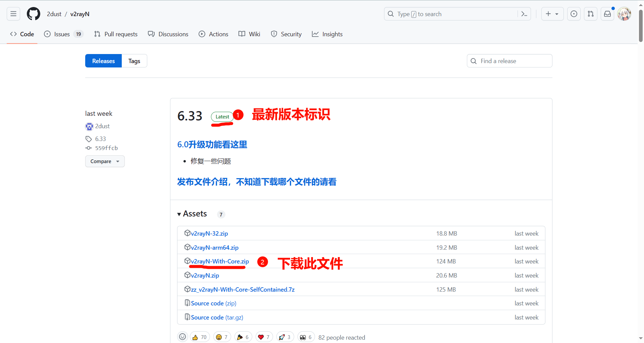The width and height of the screenshot is (644, 343).
Task: Click the 2dust owner link
Action: pyautogui.click(x=54, y=14)
